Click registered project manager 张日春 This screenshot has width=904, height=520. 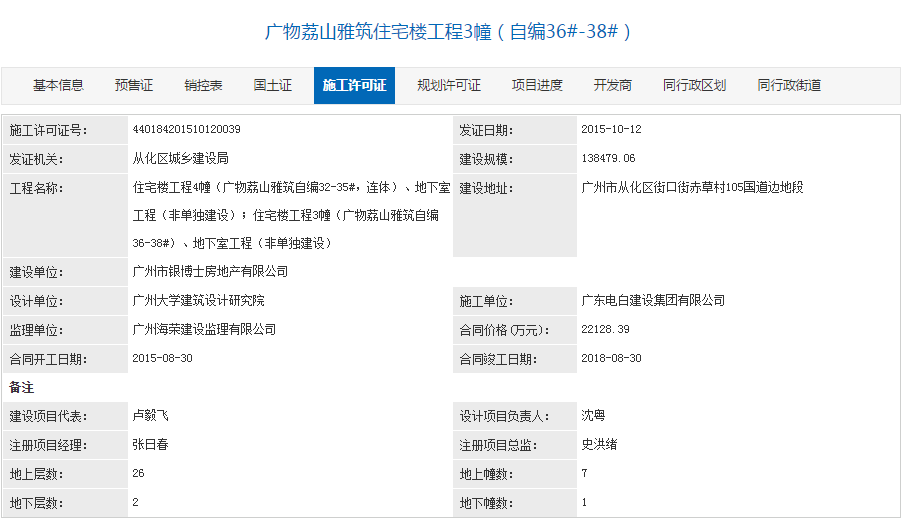pos(150,444)
